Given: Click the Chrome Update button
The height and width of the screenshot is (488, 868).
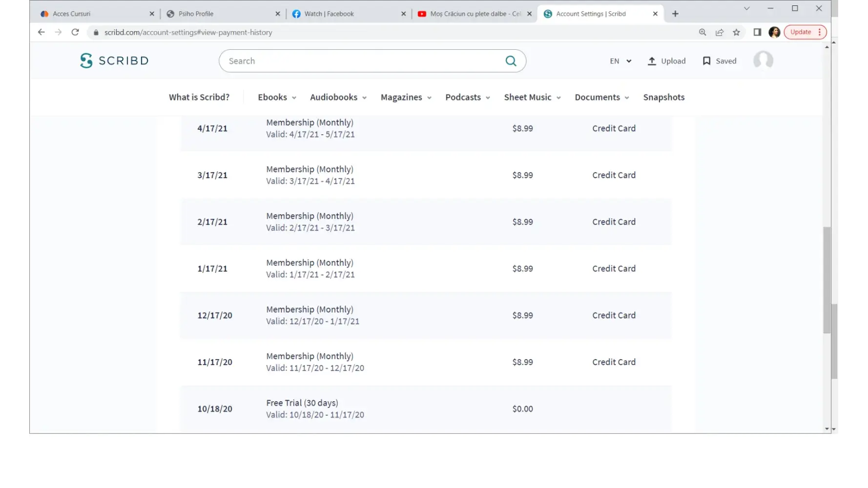Looking at the screenshot, I should pos(801,32).
